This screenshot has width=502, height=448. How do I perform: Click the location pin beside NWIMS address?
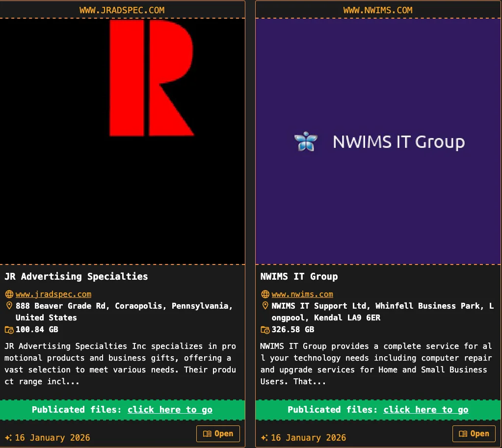pos(265,306)
